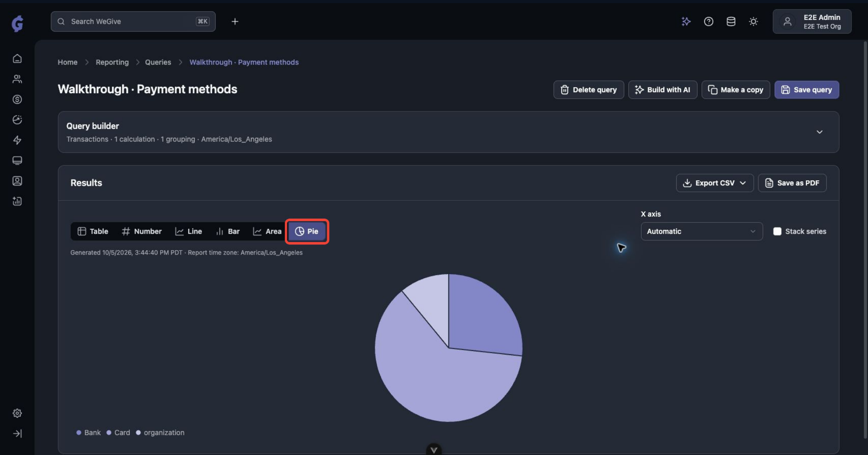Switch to the Bar chart tab
868x455 pixels.
[227, 231]
